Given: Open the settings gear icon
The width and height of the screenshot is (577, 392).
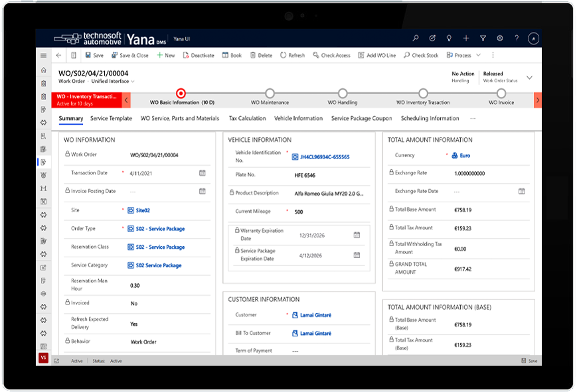Looking at the screenshot, I should tap(500, 38).
